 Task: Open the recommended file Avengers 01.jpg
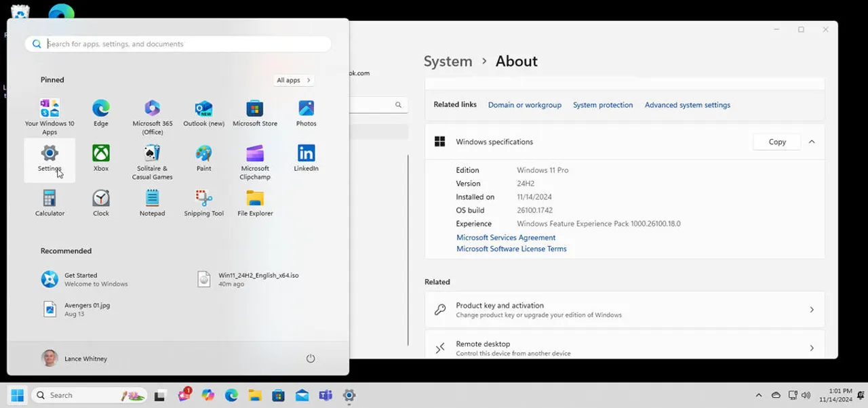(x=76, y=309)
